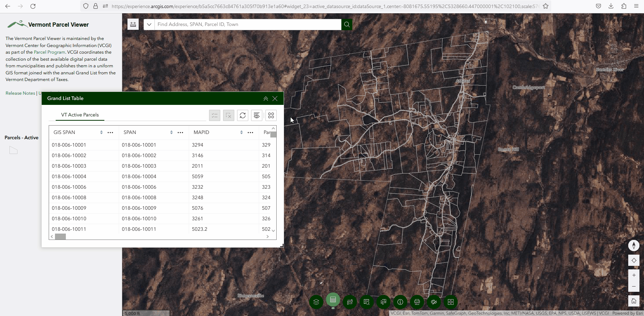The width and height of the screenshot is (644, 316).
Task: Open the Info widget on the map toolbar
Action: click(x=400, y=302)
